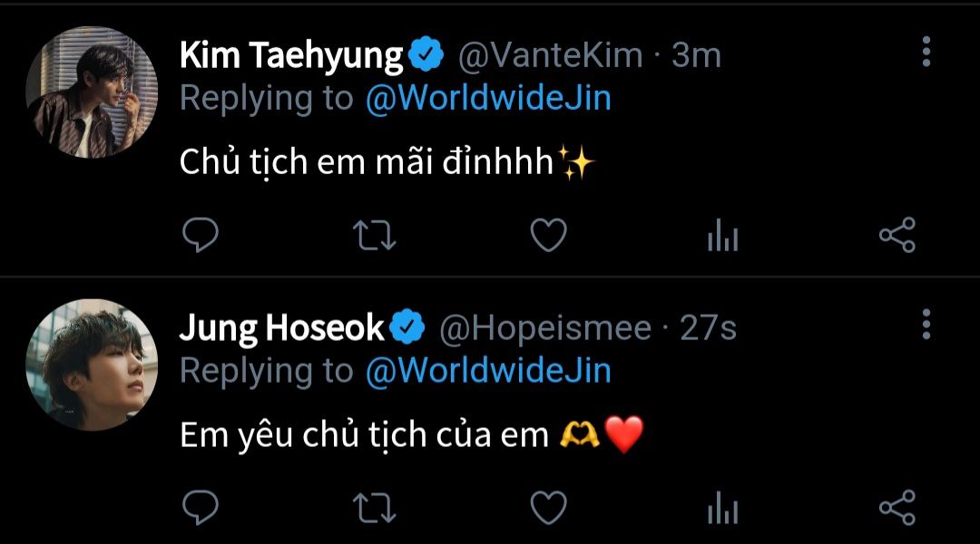Click the Jung Hoseok display name
980x544 pixels.
[x=282, y=328]
